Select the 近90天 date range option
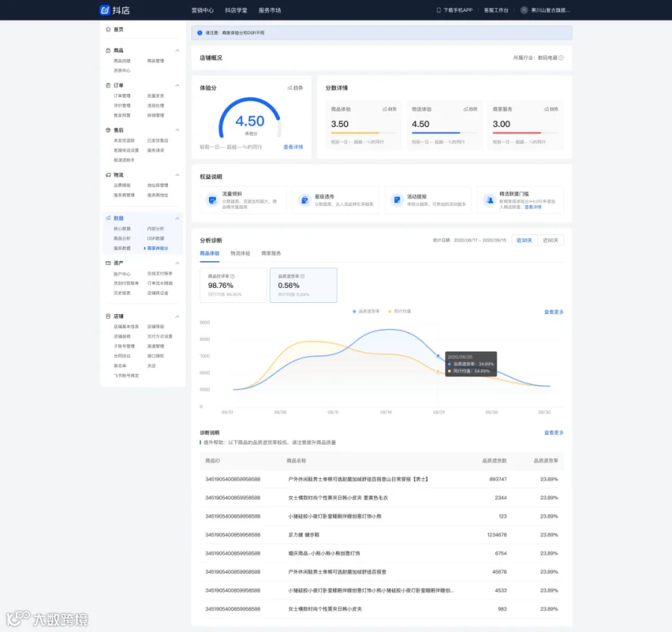The image size is (672, 632). tap(551, 240)
